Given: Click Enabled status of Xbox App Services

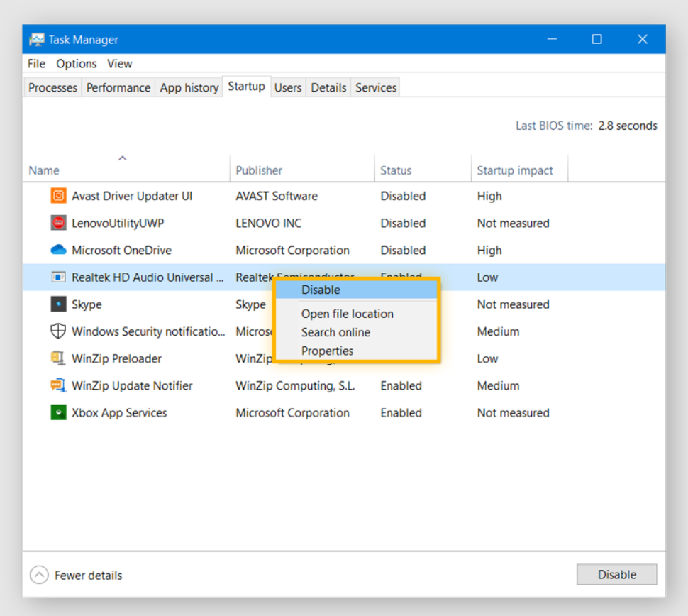Looking at the screenshot, I should click(x=401, y=413).
